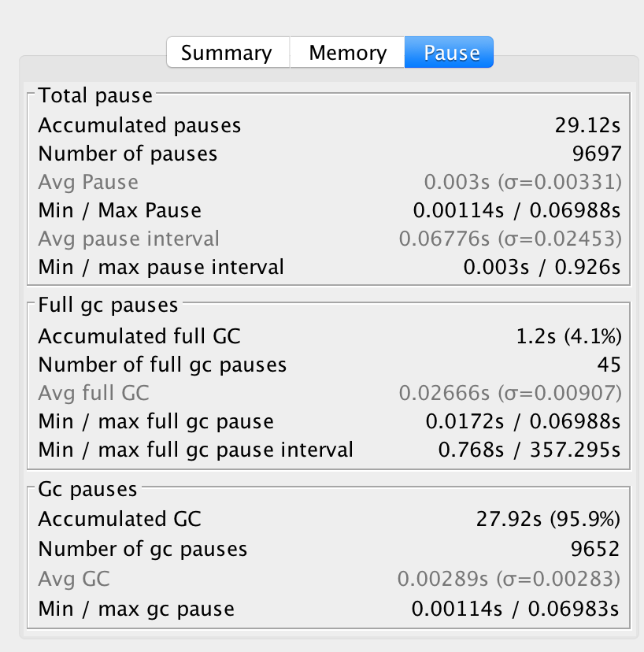Click the Gc pauses section title
Image resolution: width=644 pixels, height=652 pixels.
pyautogui.click(x=87, y=489)
